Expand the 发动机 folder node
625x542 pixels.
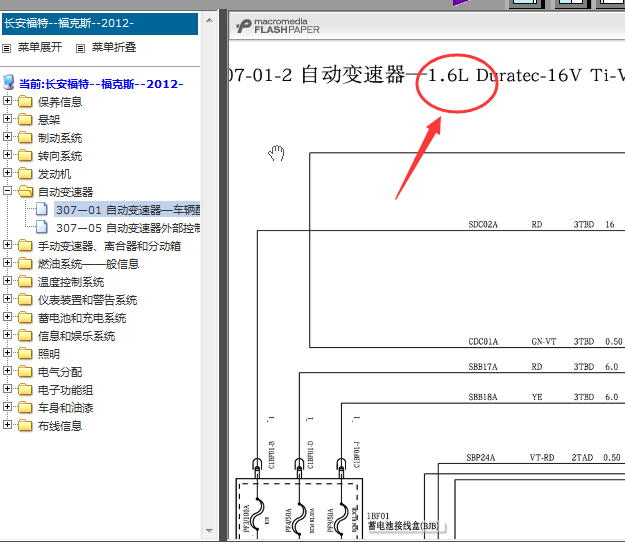coord(7,172)
